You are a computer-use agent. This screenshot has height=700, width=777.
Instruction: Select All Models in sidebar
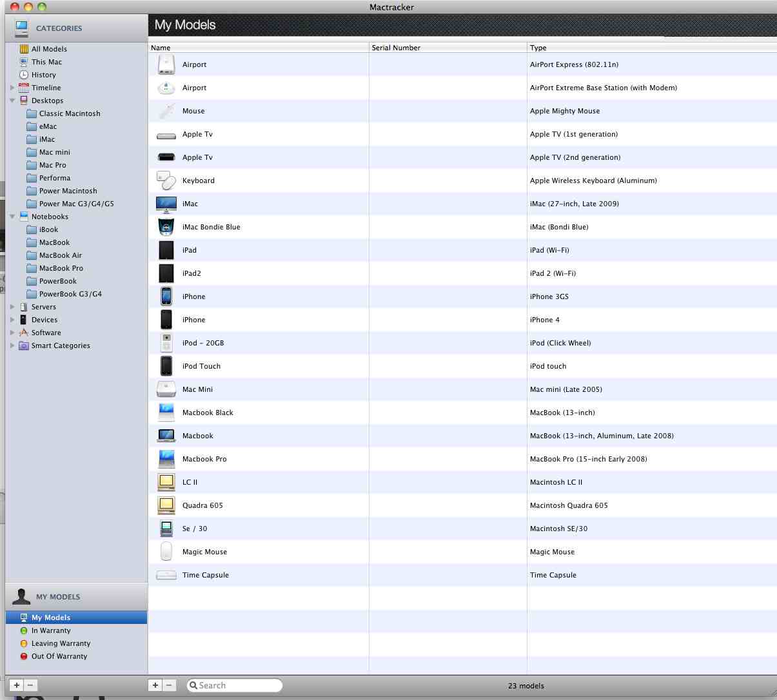(x=49, y=49)
